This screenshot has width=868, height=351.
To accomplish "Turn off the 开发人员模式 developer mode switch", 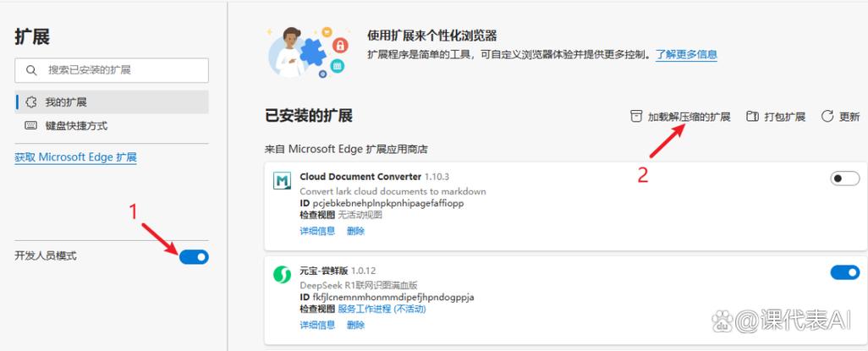I will point(194,256).
